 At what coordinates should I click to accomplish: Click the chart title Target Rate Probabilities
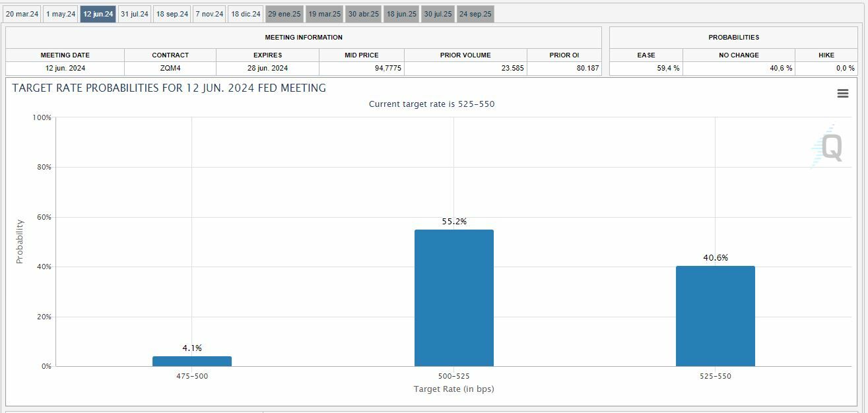169,88
